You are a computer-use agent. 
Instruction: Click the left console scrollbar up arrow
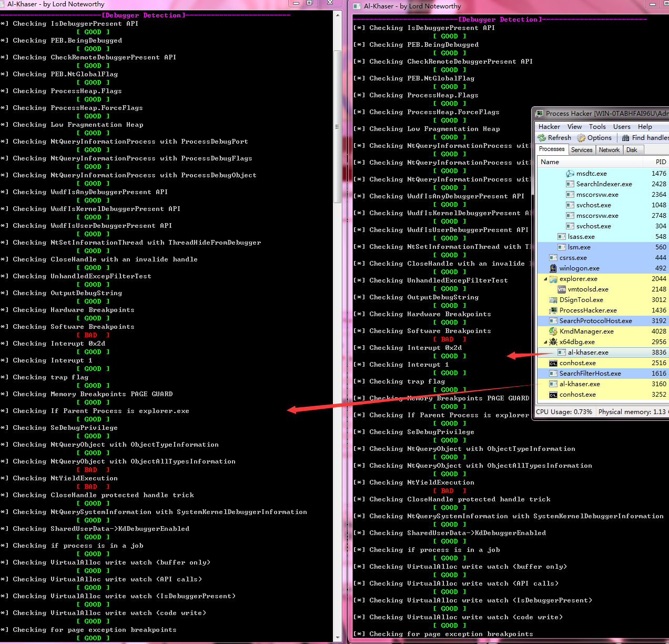click(x=338, y=15)
